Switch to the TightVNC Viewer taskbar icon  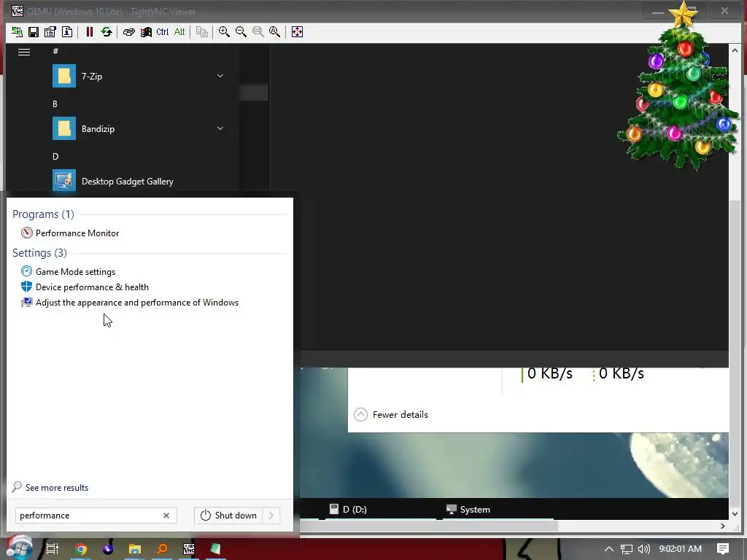click(x=189, y=549)
